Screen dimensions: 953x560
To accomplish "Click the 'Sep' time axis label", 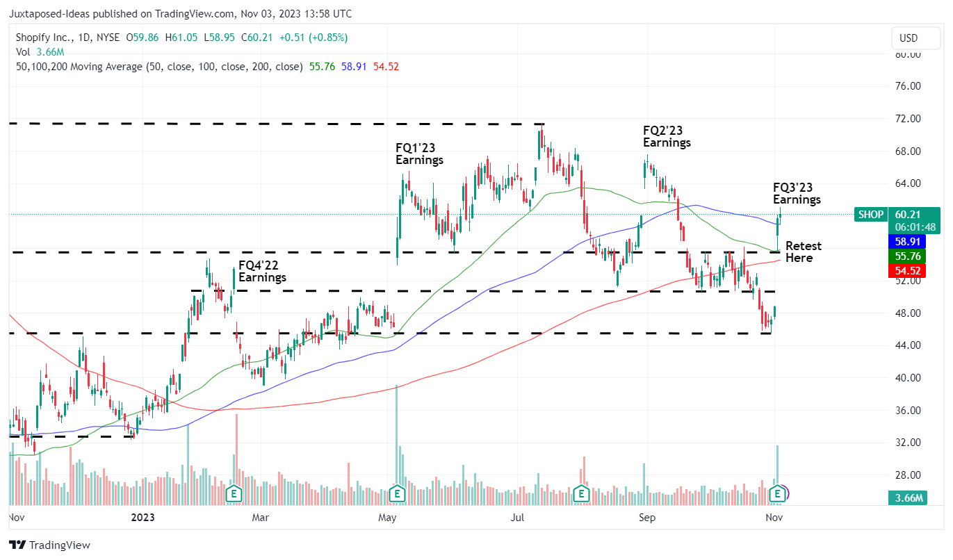I will tap(647, 518).
